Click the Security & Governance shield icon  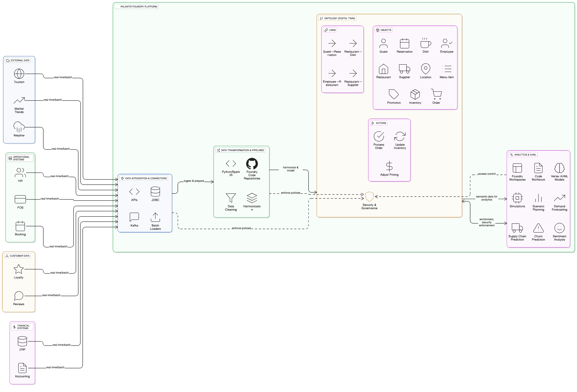pyautogui.click(x=369, y=196)
